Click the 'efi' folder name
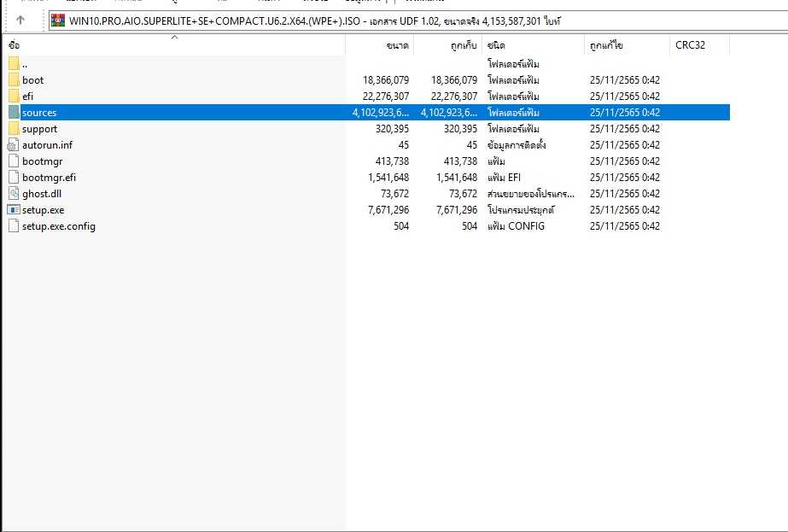The height and width of the screenshot is (532, 788). point(27,96)
